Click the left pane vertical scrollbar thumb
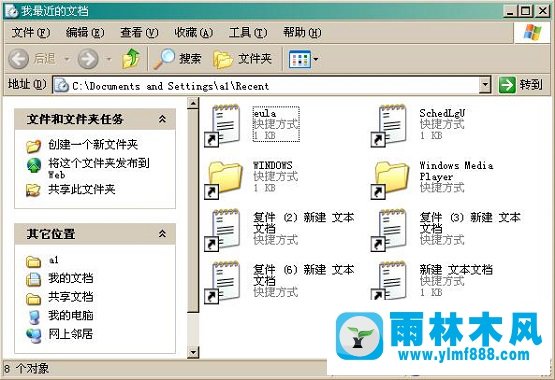The height and width of the screenshot is (380, 555). [x=193, y=211]
